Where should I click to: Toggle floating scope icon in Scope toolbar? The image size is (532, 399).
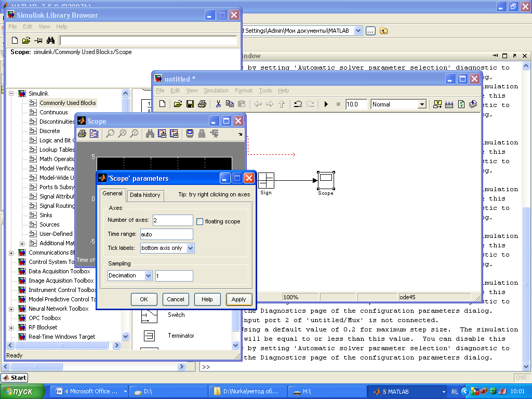[190, 134]
